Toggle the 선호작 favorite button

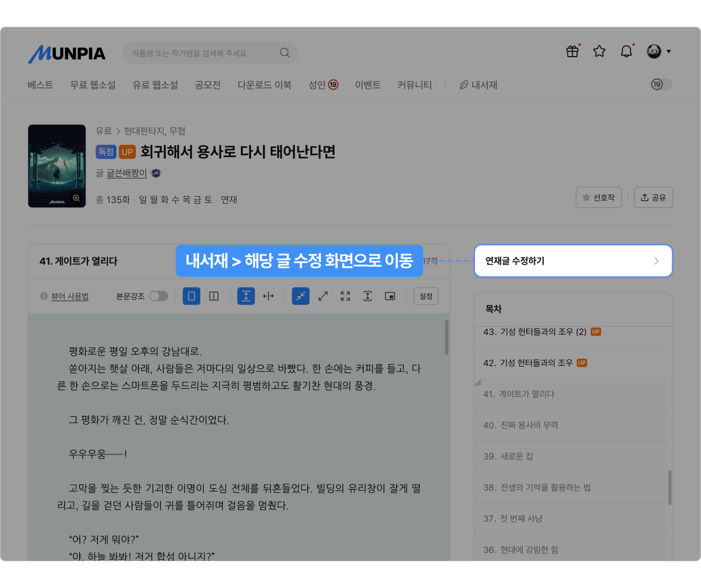pos(598,197)
